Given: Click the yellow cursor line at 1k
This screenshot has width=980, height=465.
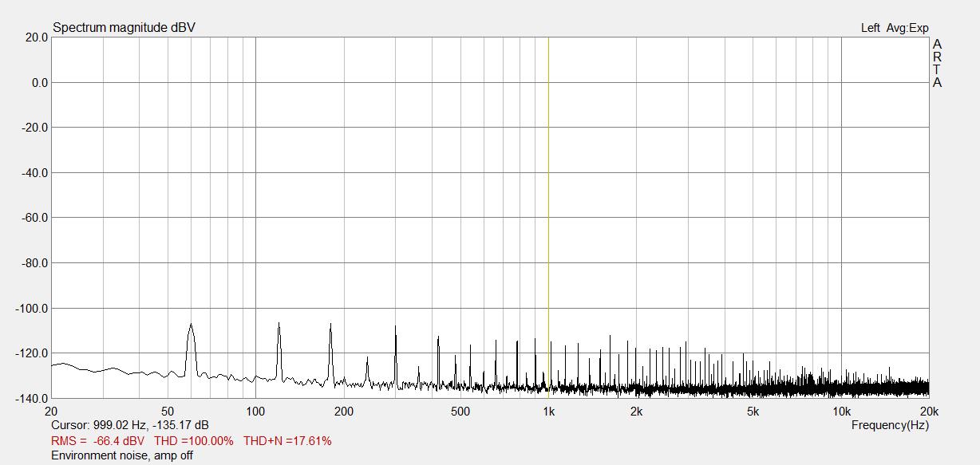Looking at the screenshot, I should click(x=548, y=217).
